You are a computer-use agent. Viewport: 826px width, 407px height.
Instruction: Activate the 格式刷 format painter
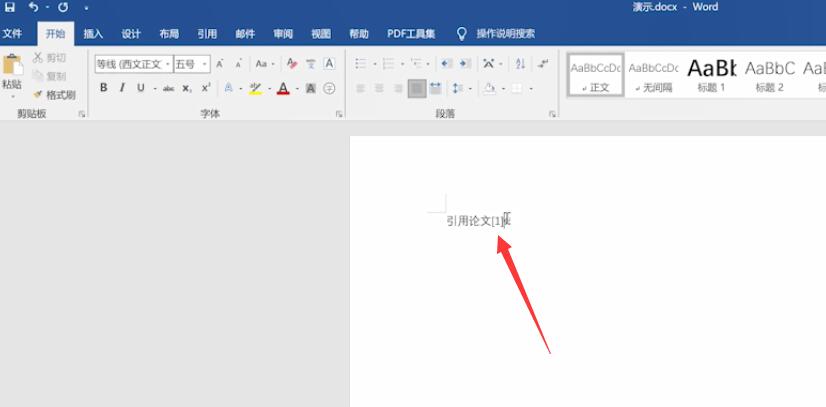coord(54,95)
